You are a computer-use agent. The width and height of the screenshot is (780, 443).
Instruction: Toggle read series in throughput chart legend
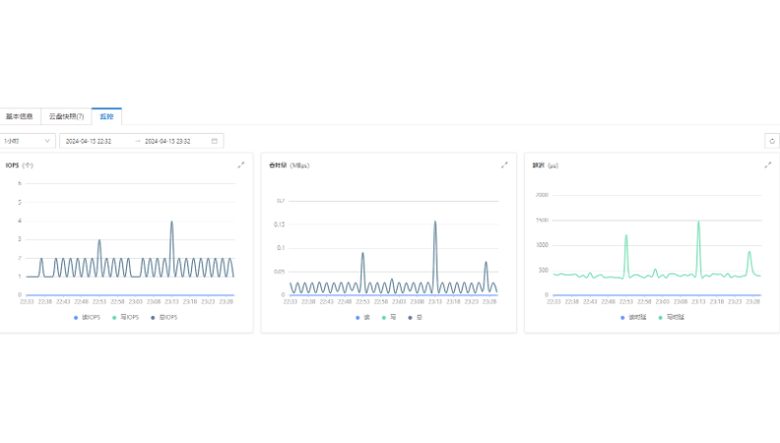[363, 317]
